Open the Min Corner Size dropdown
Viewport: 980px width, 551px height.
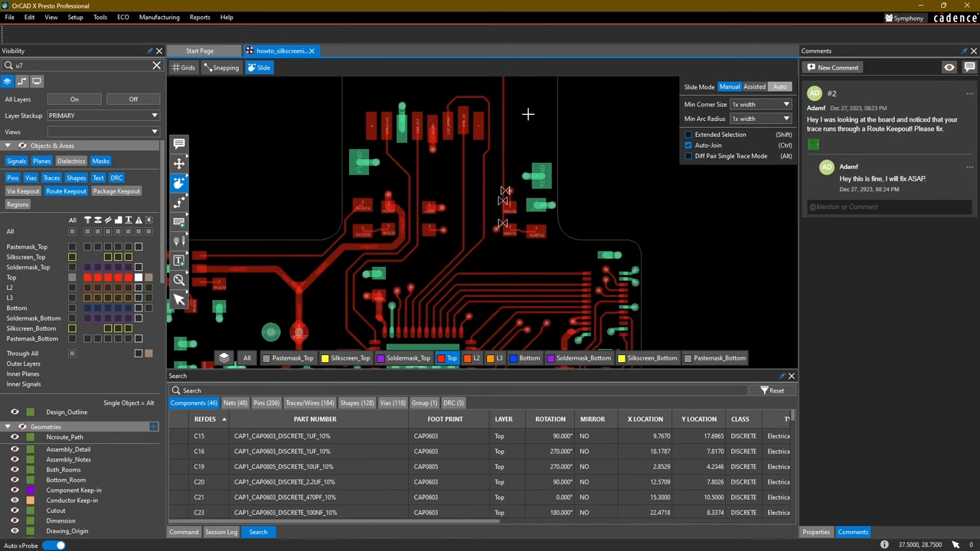(760, 105)
